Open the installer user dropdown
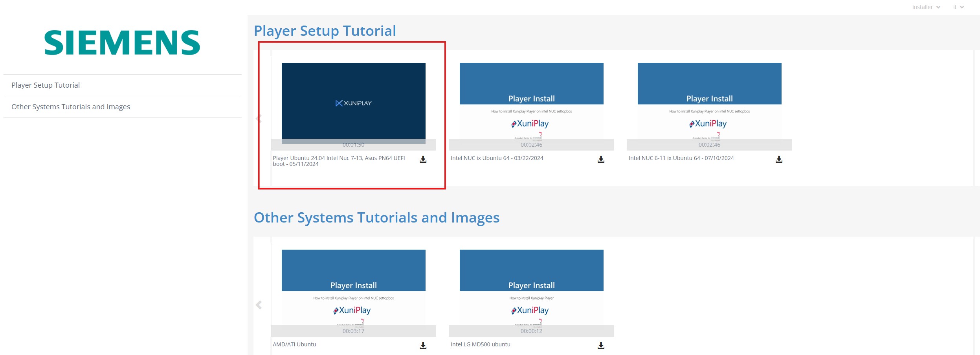Screen dimensions: 980x355 [926, 7]
